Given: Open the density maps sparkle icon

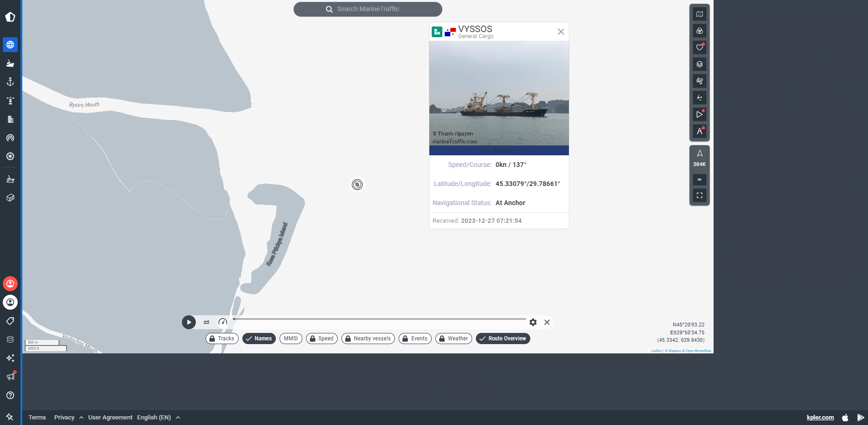Looking at the screenshot, I should [x=700, y=98].
